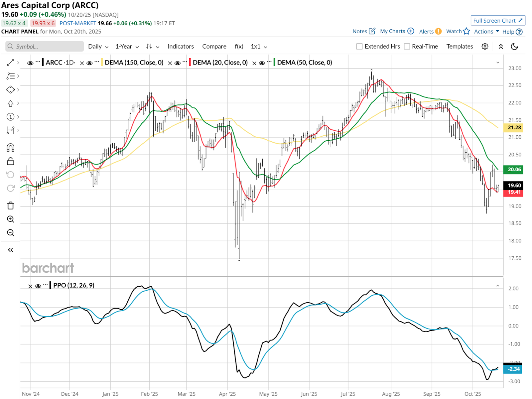Screen dimensions: 532x399
Task: Collapse the main chart legend chevron
Action: pos(498,63)
